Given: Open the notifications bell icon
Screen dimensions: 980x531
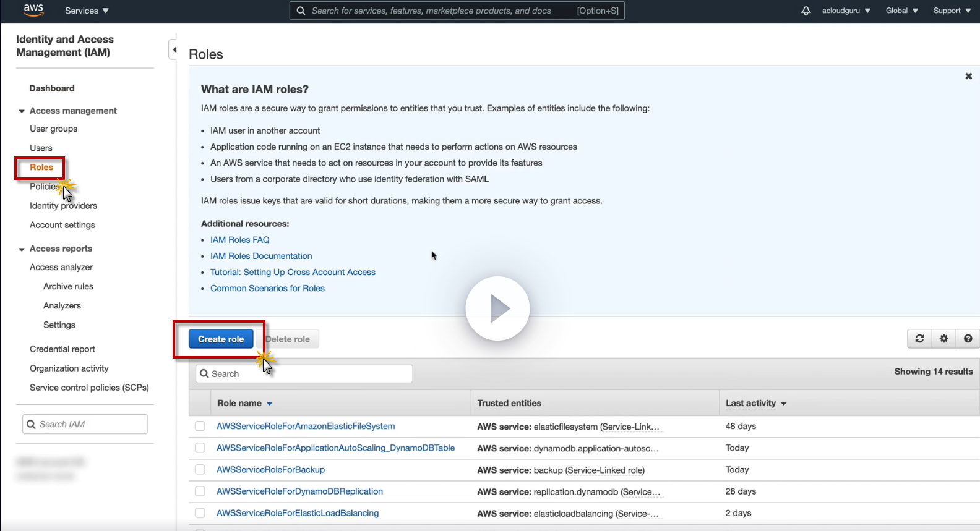Looking at the screenshot, I should point(806,11).
